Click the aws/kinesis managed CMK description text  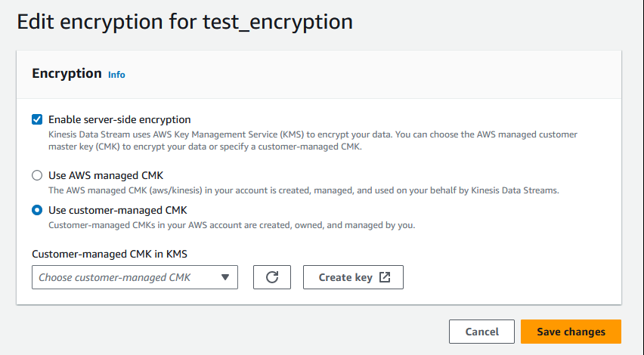pos(303,190)
